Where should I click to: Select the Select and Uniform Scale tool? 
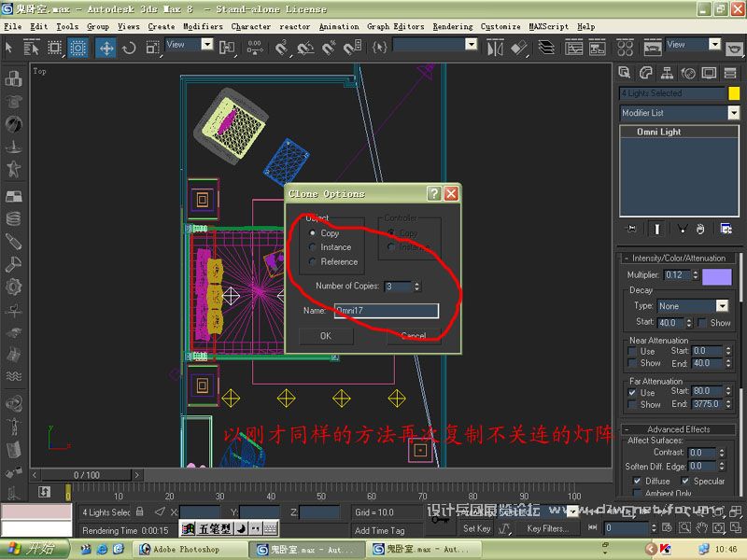pyautogui.click(x=152, y=48)
